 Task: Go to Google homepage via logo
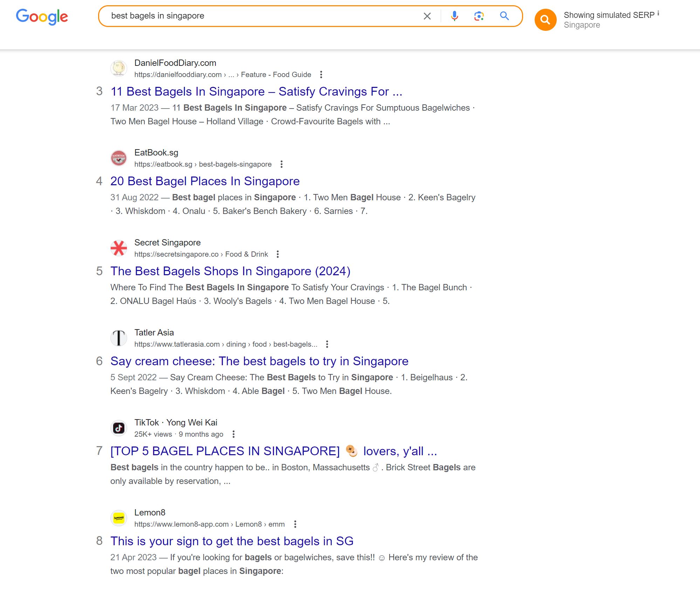(x=42, y=16)
